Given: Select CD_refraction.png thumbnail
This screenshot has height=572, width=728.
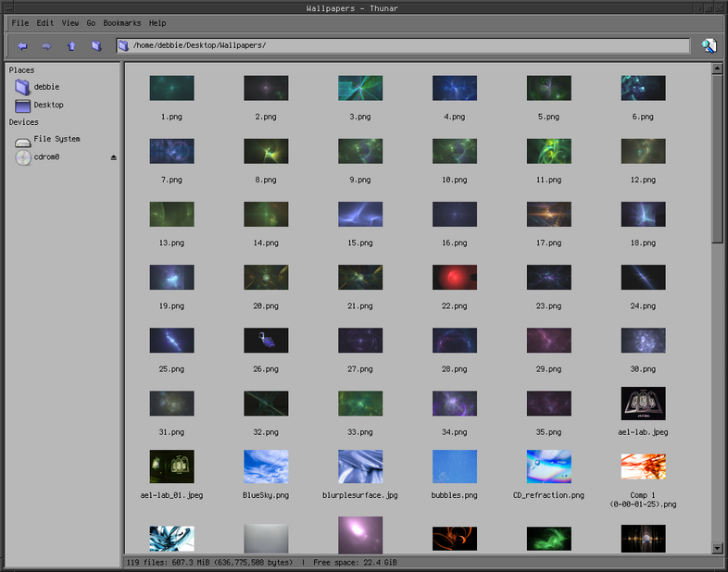Looking at the screenshot, I should pyautogui.click(x=549, y=466).
